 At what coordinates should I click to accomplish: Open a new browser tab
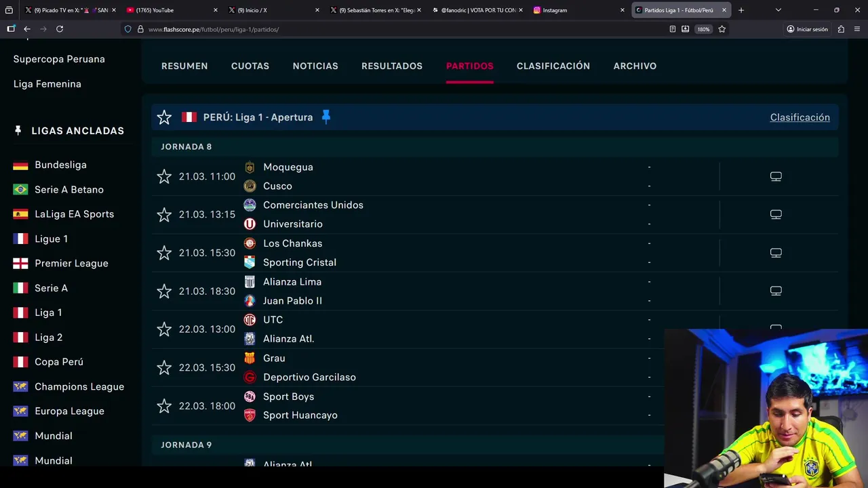[x=741, y=10]
